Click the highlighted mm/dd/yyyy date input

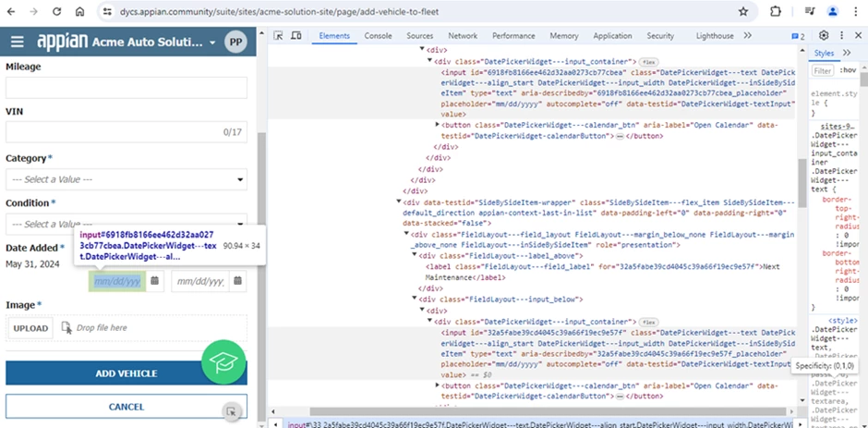coord(116,281)
